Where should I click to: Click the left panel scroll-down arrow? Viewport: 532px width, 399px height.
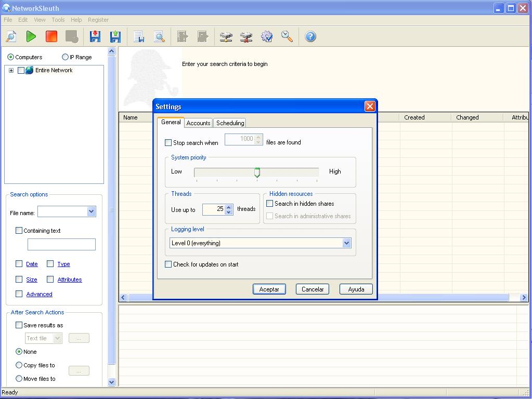112,382
